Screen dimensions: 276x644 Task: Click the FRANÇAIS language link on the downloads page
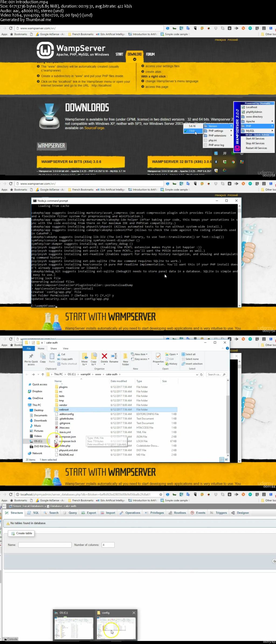220,40
